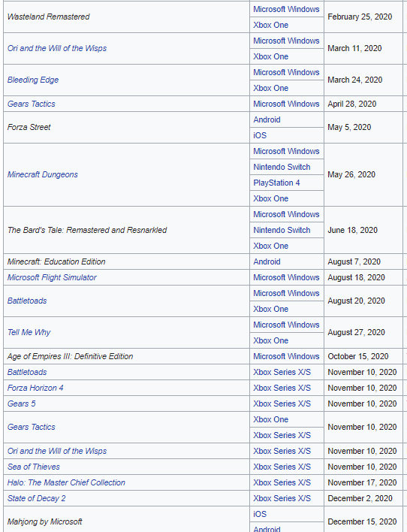Click Android link beside Minecraft: Education Edition
Screen dimensions: 407x532
pyautogui.click(x=267, y=262)
